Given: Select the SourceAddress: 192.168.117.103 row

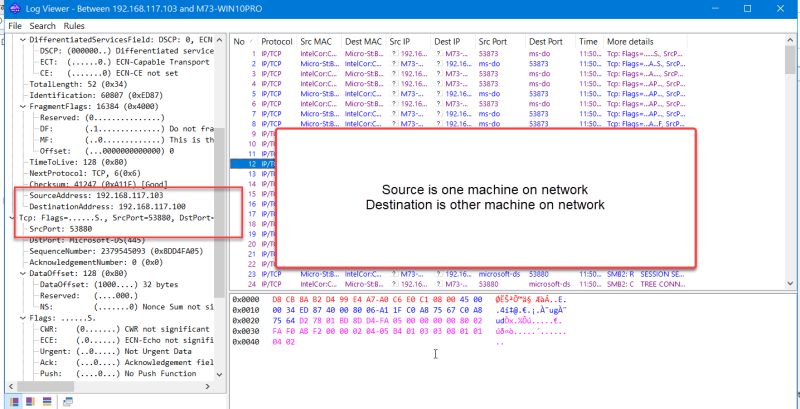Looking at the screenshot, I should (x=96, y=195).
